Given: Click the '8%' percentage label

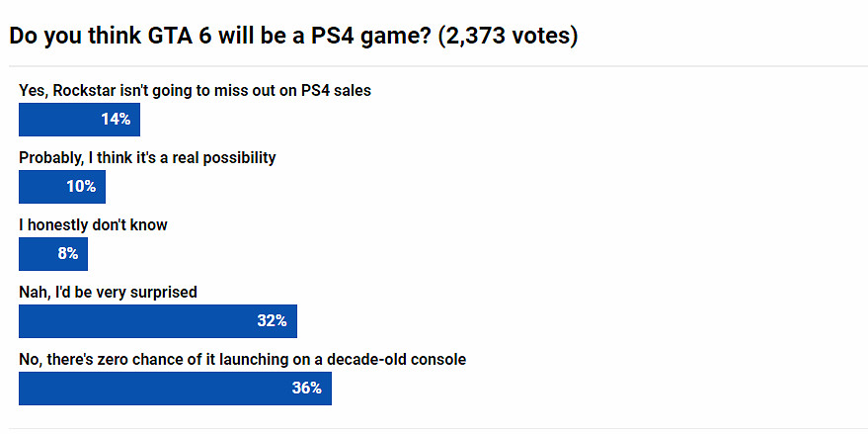Looking at the screenshot, I should click(67, 254).
